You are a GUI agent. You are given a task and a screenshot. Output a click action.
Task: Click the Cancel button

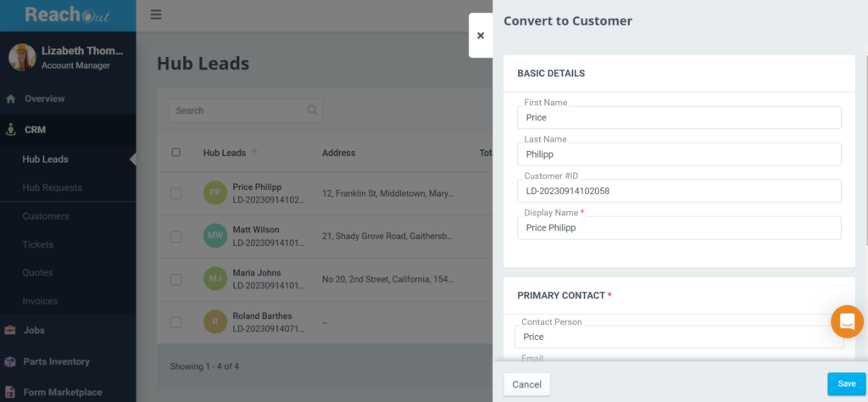[x=526, y=384]
